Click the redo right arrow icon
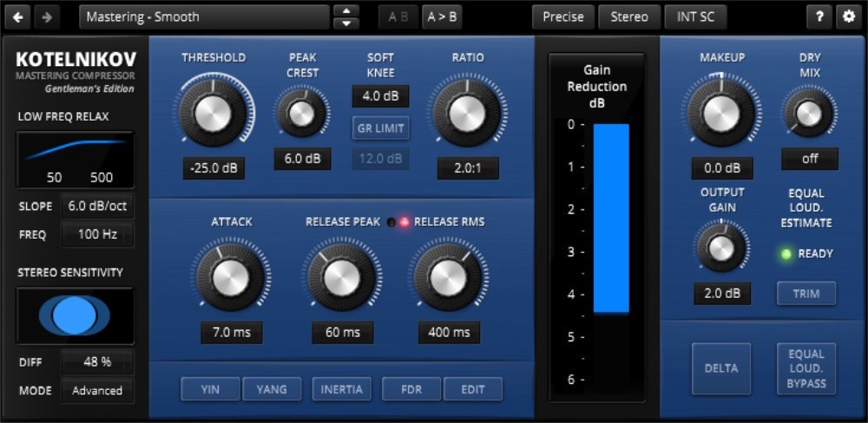Viewport: 868px width, 423px height. [x=47, y=17]
